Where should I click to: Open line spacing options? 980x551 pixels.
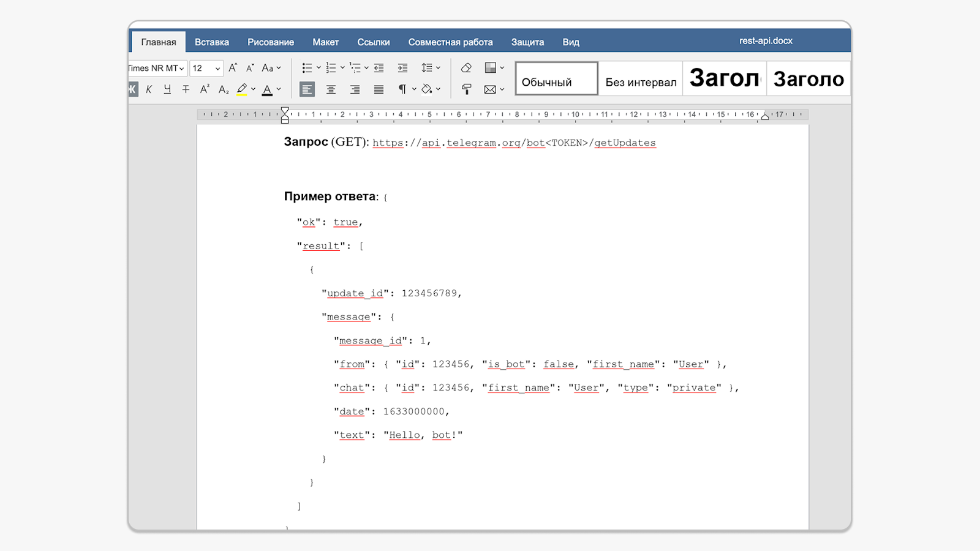(431, 68)
